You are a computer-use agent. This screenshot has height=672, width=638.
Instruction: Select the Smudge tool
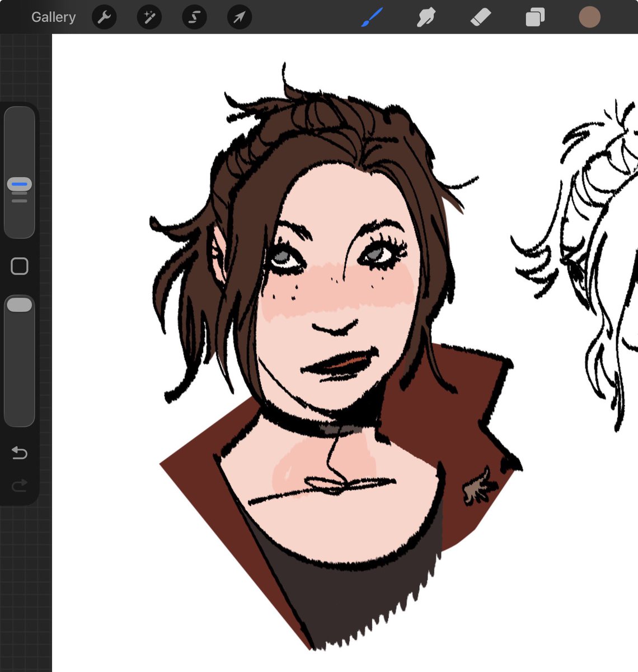point(426,17)
